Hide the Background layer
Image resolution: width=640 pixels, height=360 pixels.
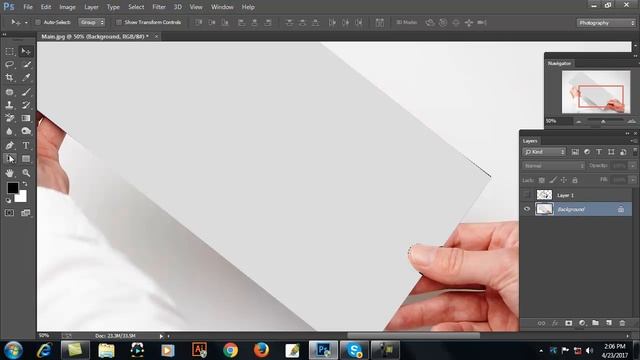point(527,209)
